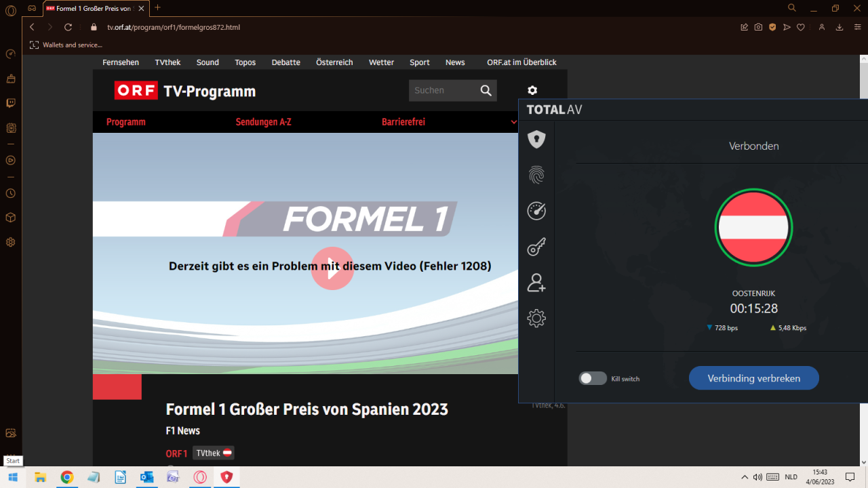Click the Suchen search input field
Viewport: 868px width, 488px height.
tap(442, 91)
